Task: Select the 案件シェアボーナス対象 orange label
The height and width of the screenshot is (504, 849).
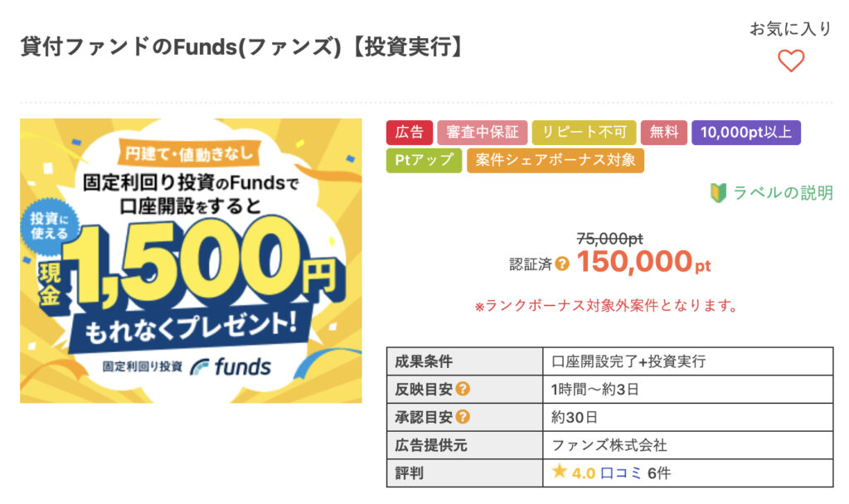Action: click(555, 160)
